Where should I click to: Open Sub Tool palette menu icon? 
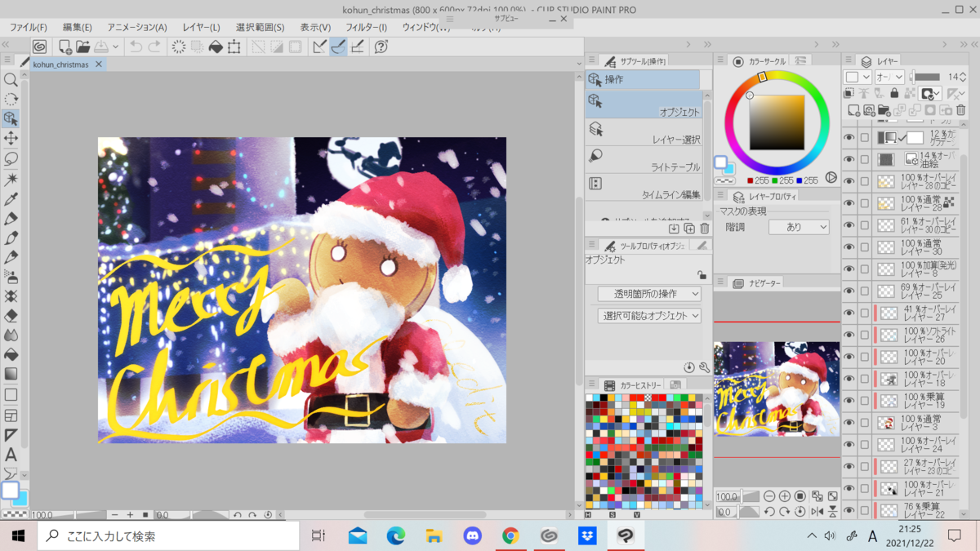(x=594, y=61)
